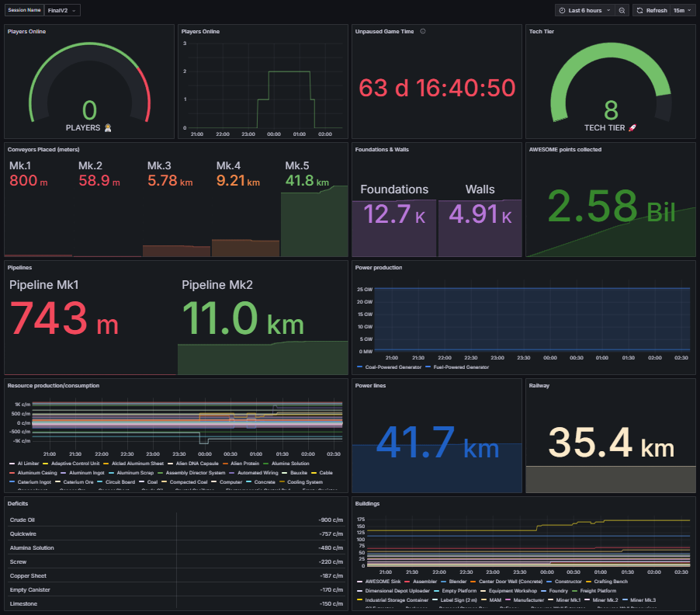
Task: Click the Pipeline Mk2 11.0 km value
Action: (244, 318)
